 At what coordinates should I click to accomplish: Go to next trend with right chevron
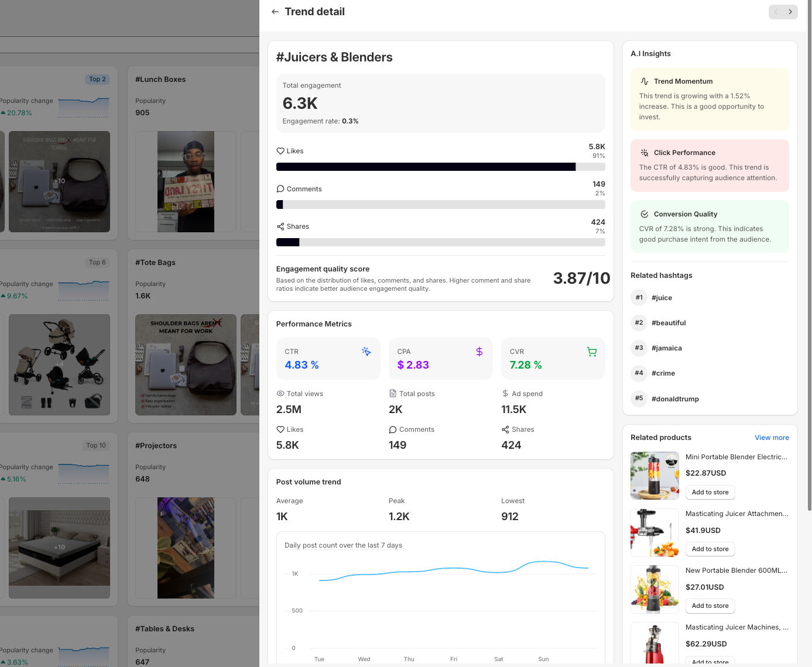[790, 12]
